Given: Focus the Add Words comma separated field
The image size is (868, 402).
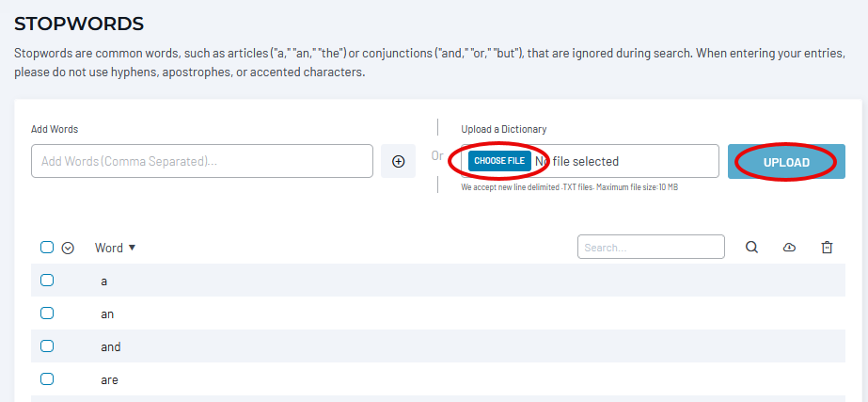Looking at the screenshot, I should coord(202,161).
